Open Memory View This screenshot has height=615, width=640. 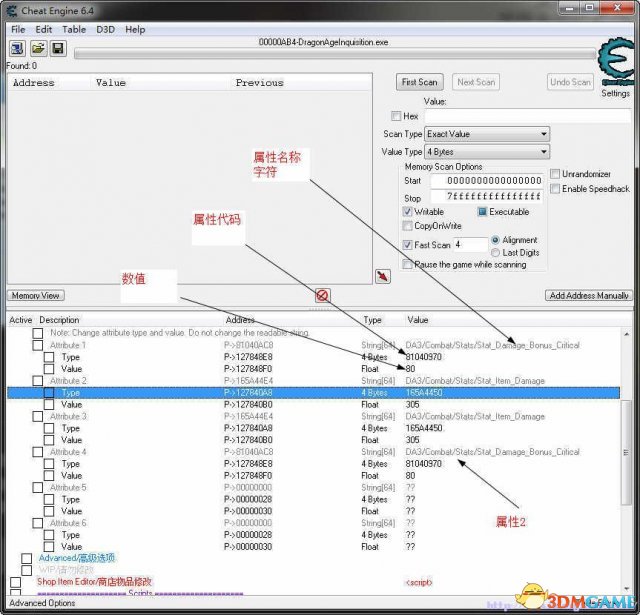(x=36, y=295)
